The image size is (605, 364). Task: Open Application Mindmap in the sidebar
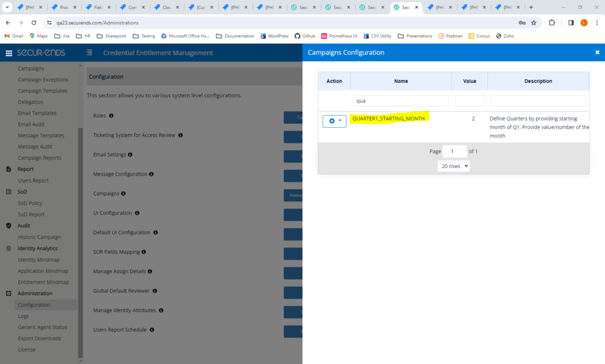(43, 271)
